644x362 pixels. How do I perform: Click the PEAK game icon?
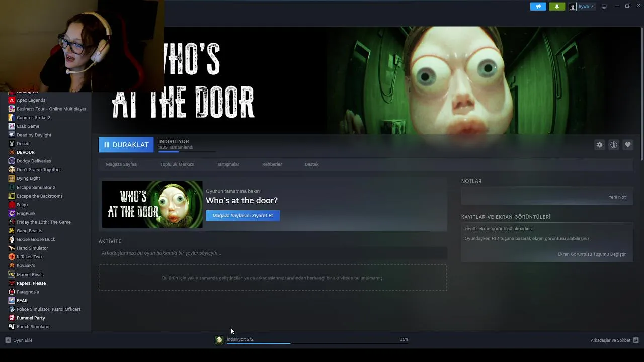pyautogui.click(x=12, y=301)
